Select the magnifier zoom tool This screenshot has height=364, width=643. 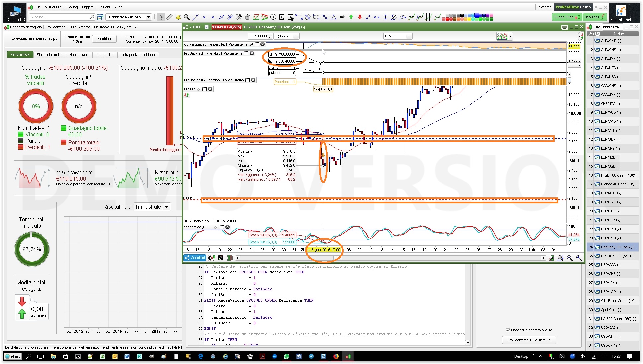click(x=187, y=17)
